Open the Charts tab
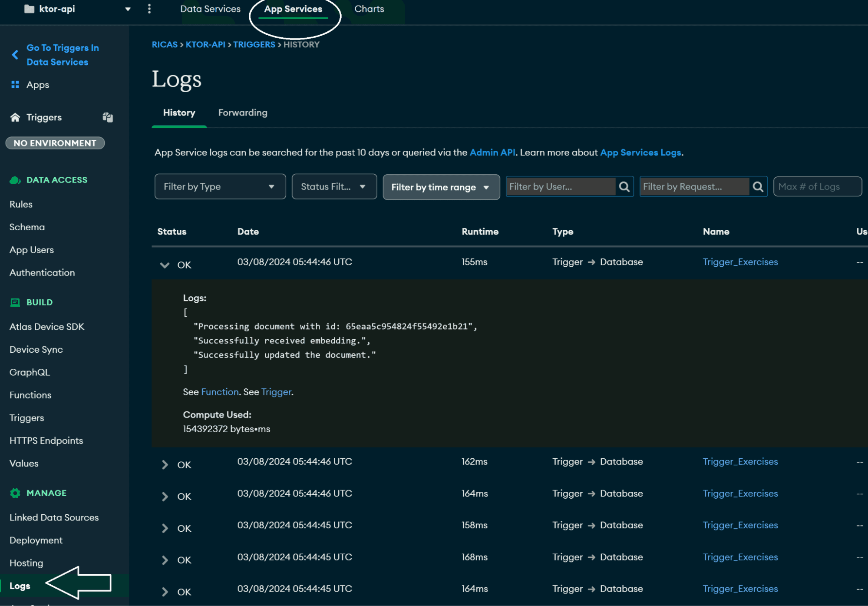This screenshot has width=868, height=606. pyautogui.click(x=369, y=9)
